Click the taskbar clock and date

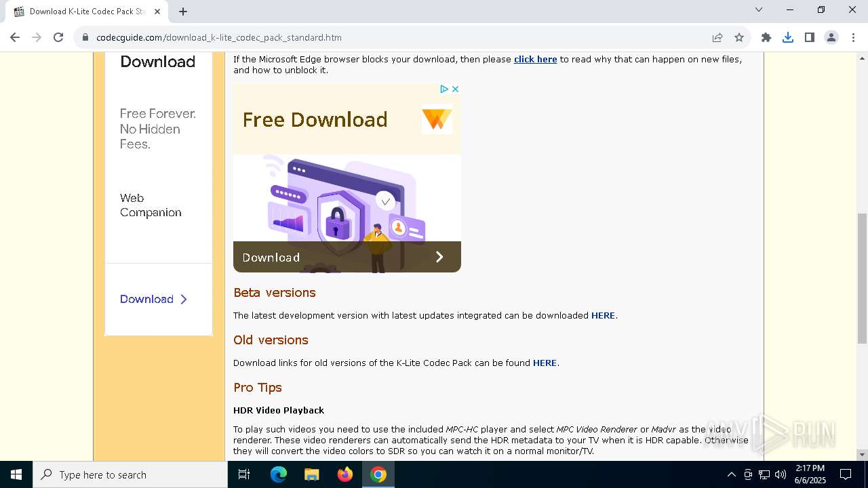click(810, 474)
